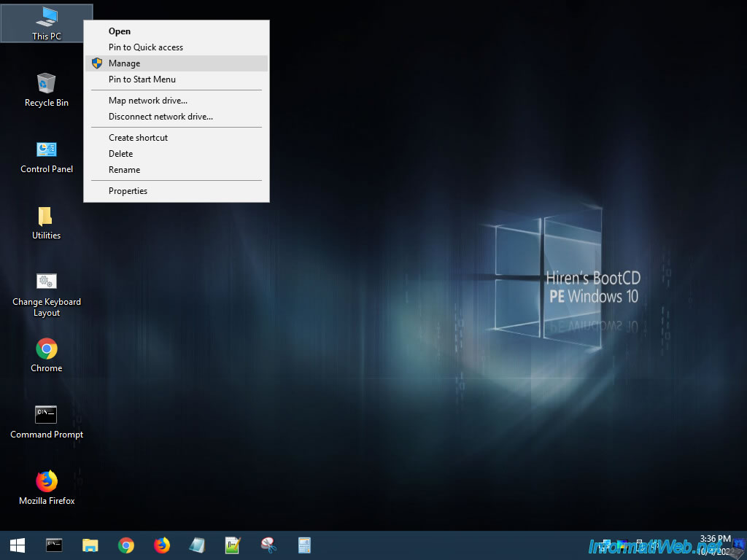Screen dimensions: 747x560
Task: Select Rename in the context menu
Action: pos(177,170)
